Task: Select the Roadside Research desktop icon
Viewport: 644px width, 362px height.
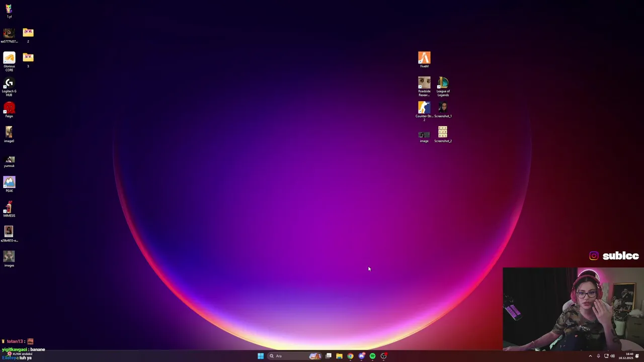Action: (x=424, y=86)
